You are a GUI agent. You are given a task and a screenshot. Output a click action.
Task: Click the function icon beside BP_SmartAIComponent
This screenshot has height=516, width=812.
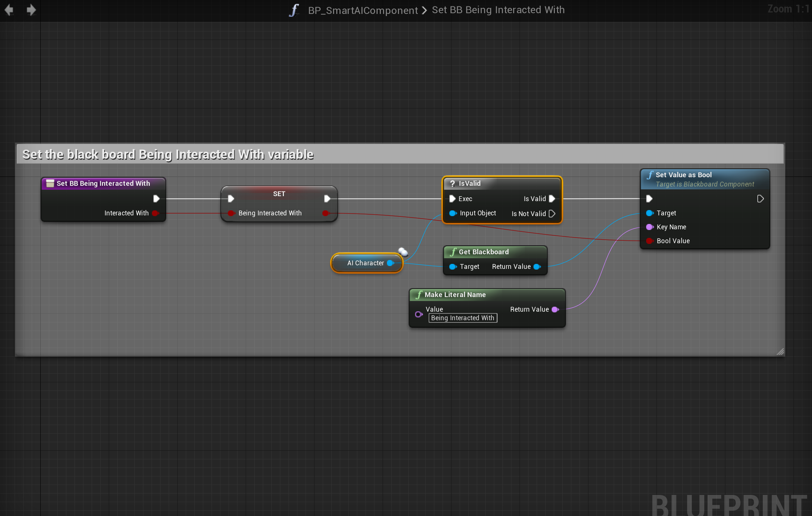click(x=294, y=10)
